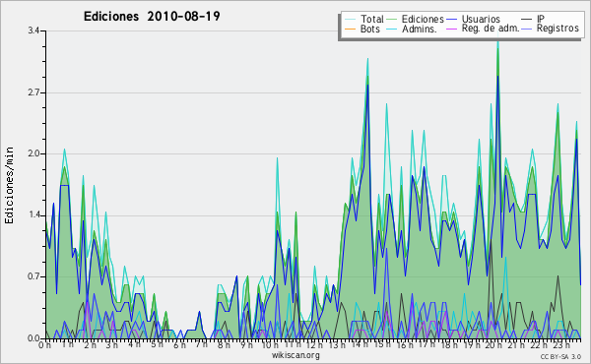The height and width of the screenshot is (364, 591).
Task: Click the '0 h' x-axis label
Action: pos(45,344)
